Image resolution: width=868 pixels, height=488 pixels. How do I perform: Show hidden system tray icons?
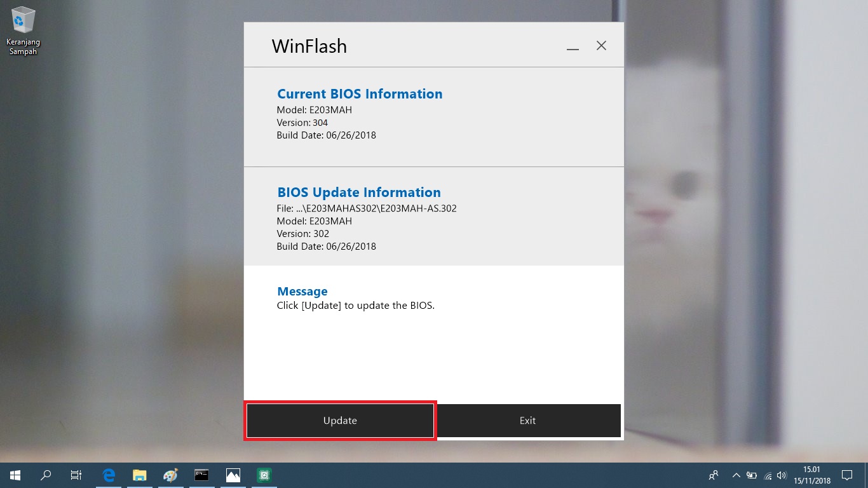click(736, 475)
